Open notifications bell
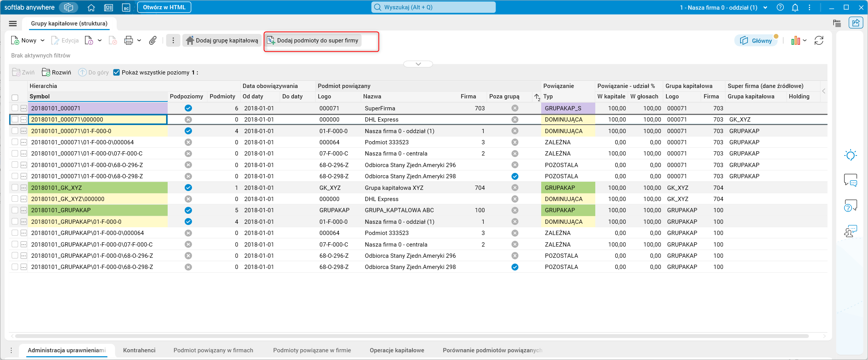This screenshot has width=868, height=360. [795, 7]
